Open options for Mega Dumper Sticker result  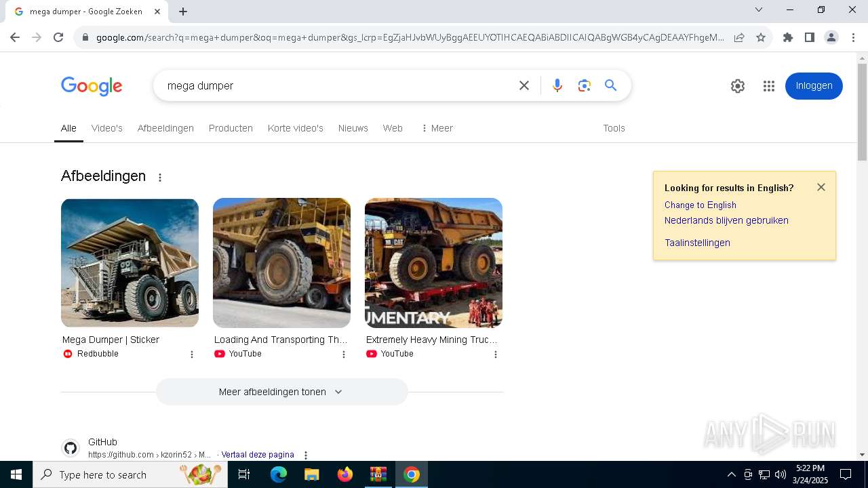[192, 354]
